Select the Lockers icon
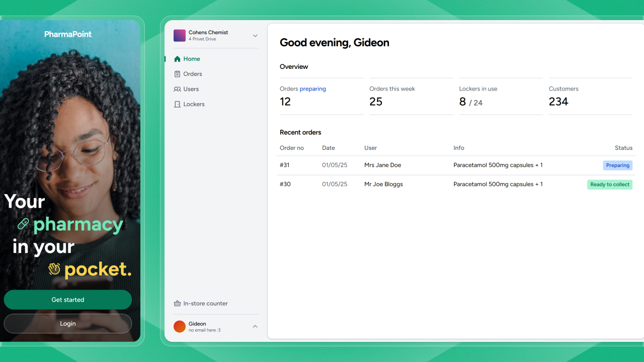The width and height of the screenshot is (644, 362). coord(178,104)
